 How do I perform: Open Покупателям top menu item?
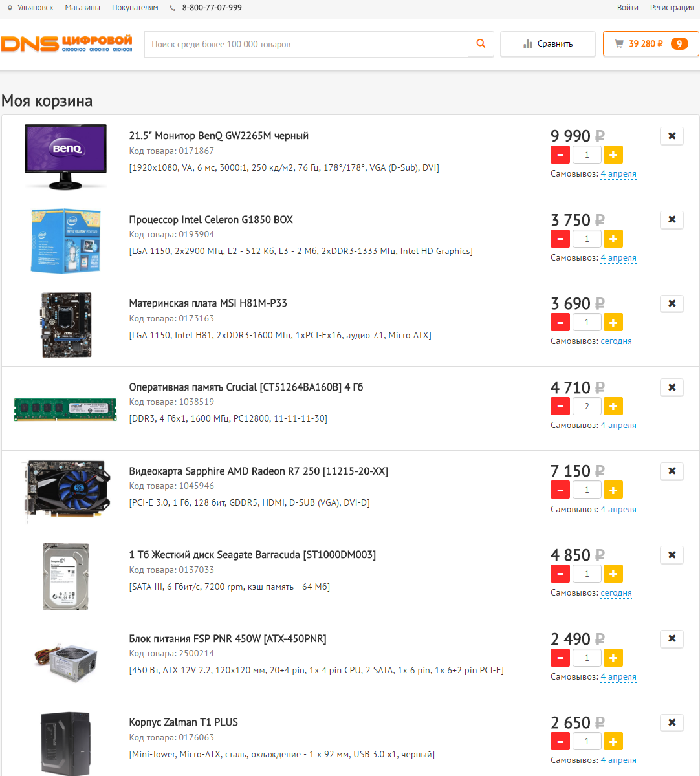pos(135,8)
